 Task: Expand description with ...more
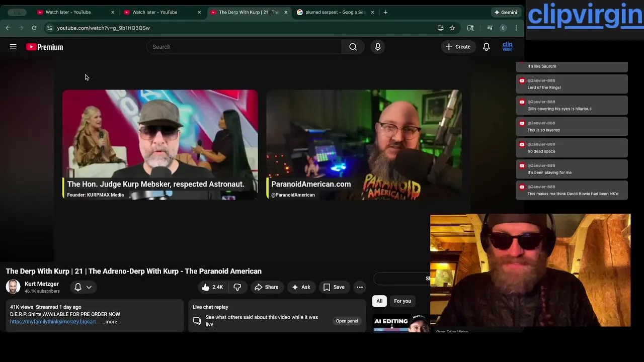point(109,322)
